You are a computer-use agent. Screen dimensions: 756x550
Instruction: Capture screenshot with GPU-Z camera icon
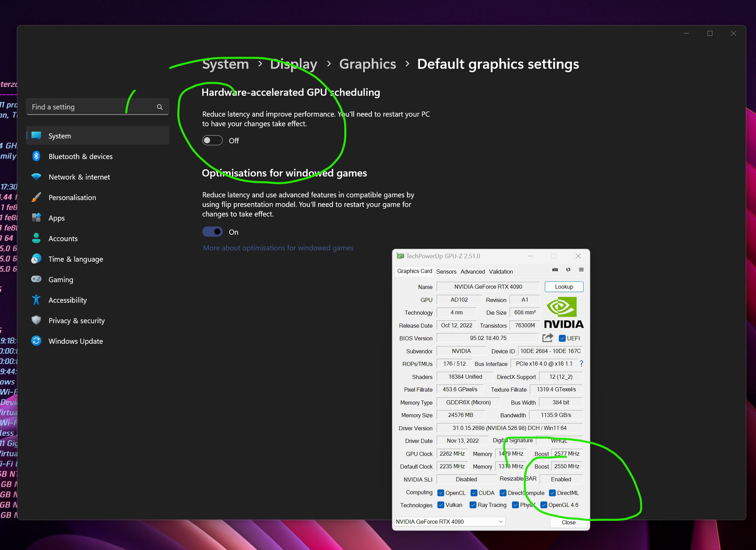(x=554, y=270)
